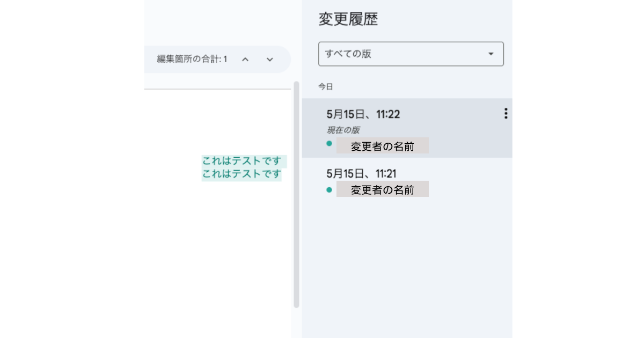The width and height of the screenshot is (644, 338).
Task: Click second highlighted これはテストです line
Action: (242, 174)
